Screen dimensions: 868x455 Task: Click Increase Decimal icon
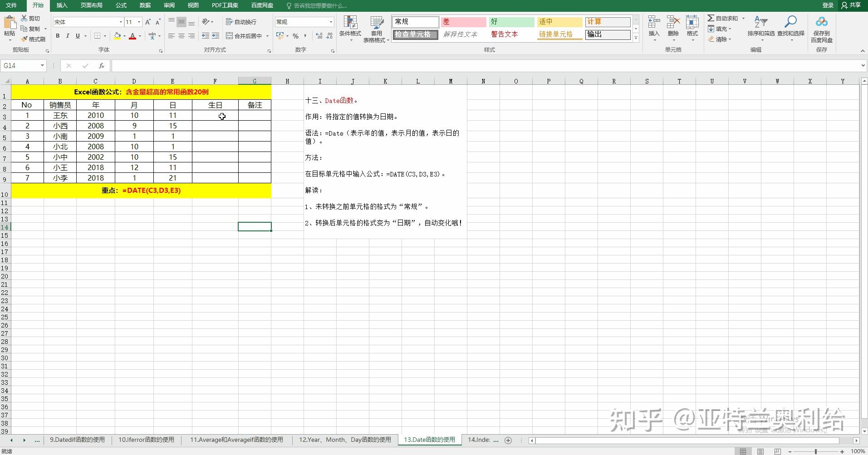pyautogui.click(x=319, y=36)
